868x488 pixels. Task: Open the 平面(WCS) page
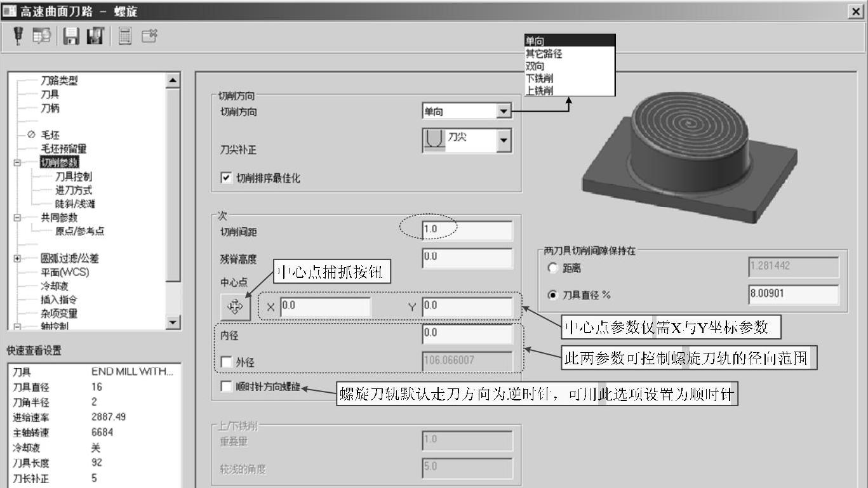(x=65, y=272)
